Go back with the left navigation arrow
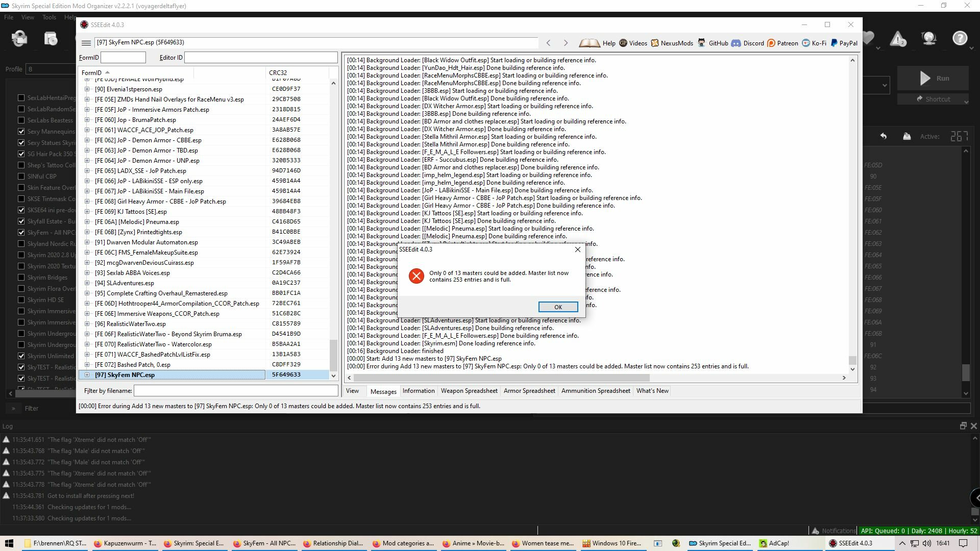This screenshot has height=551, width=980. (x=549, y=43)
